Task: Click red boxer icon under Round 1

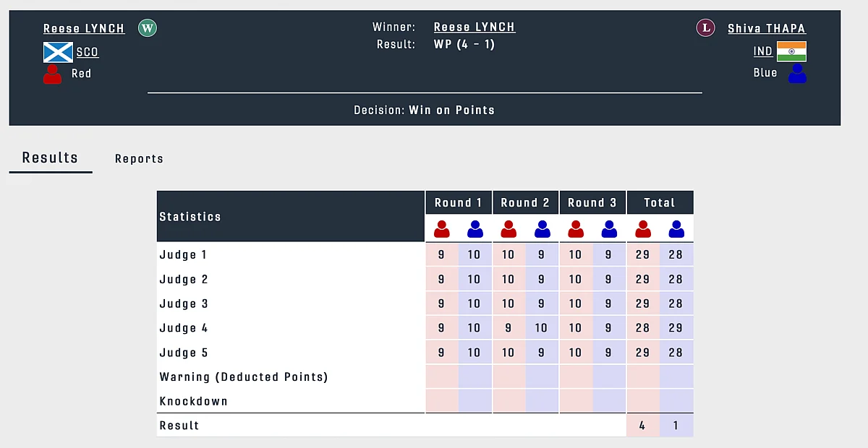Action: coord(441,230)
